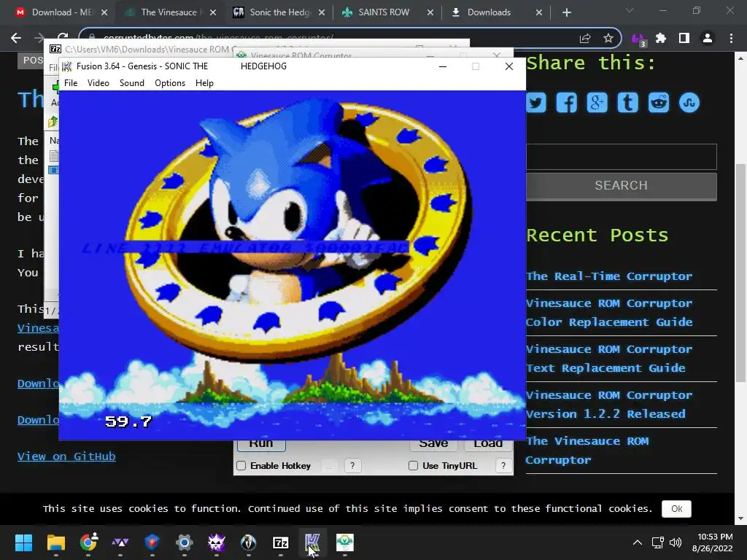The image size is (747, 560).
Task: Click the SEARCH button on the website
Action: coord(622,186)
